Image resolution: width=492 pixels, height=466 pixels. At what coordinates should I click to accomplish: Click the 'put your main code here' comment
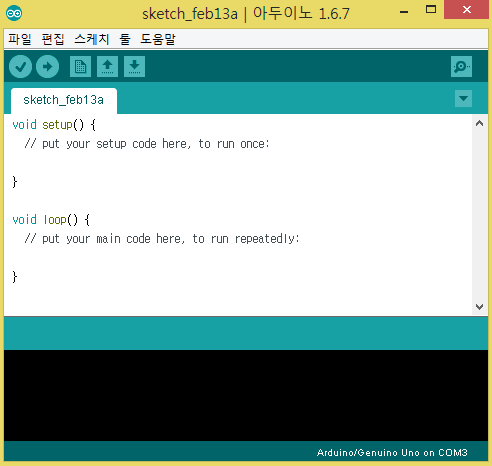(162, 239)
